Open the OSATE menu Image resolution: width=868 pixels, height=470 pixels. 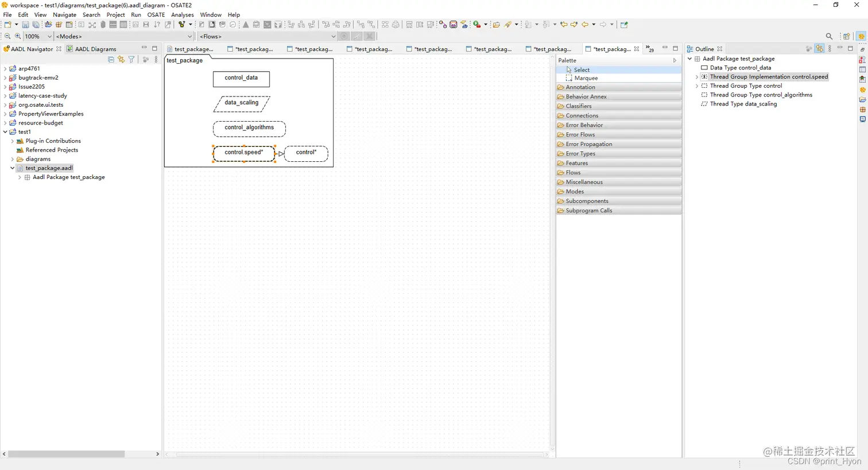[x=156, y=15]
